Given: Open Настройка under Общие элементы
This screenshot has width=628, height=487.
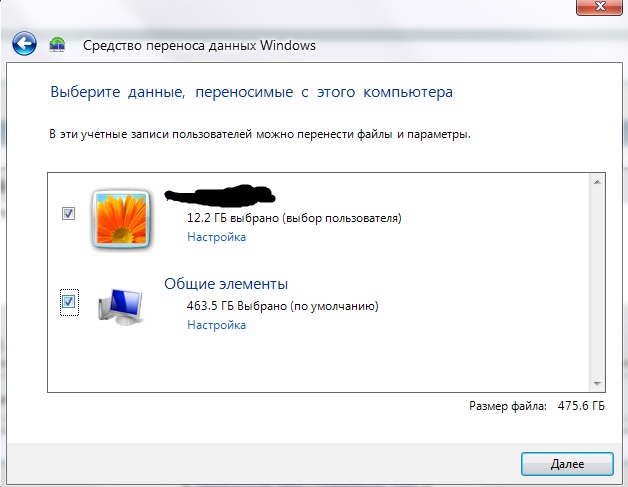Looking at the screenshot, I should (216, 325).
